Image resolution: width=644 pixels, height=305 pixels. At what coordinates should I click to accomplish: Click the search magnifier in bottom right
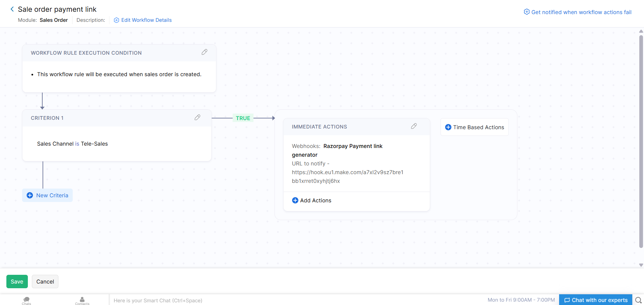(638, 300)
